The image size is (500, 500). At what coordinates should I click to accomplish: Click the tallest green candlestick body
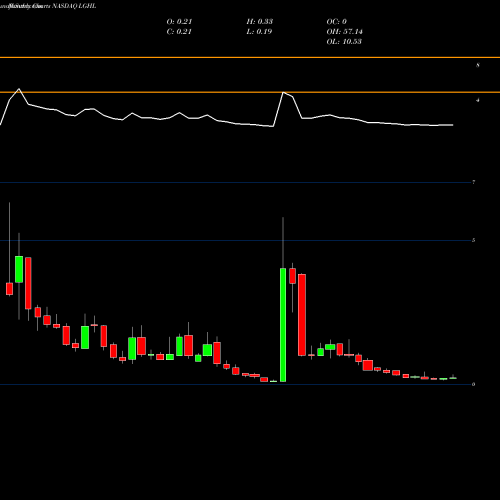pyautogui.click(x=283, y=325)
